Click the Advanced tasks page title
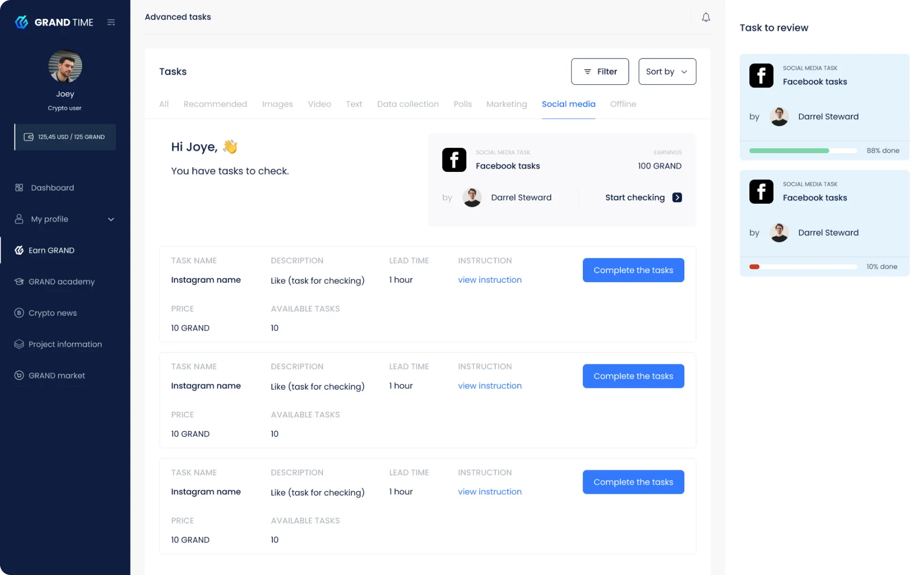Viewport: 924px width, 575px height. point(178,17)
